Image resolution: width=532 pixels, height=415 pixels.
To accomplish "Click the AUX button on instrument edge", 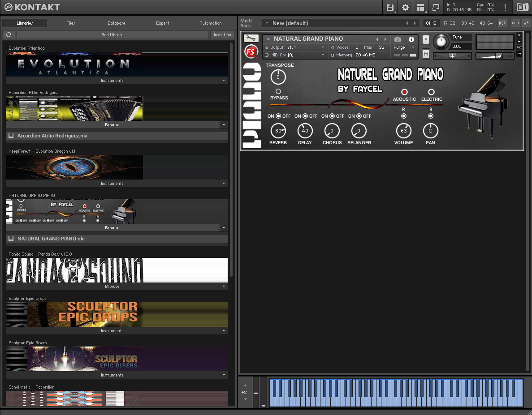I will pyautogui.click(x=519, y=47).
